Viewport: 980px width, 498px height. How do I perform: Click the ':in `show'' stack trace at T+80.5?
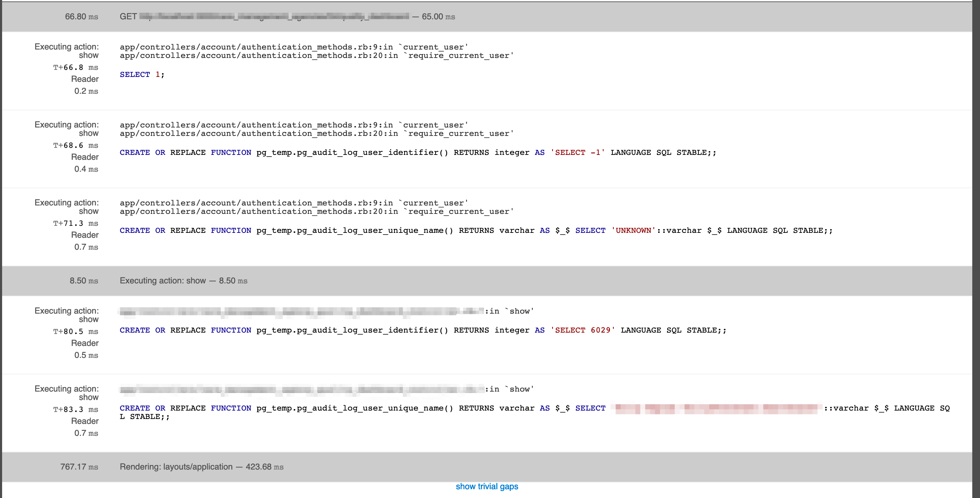510,311
